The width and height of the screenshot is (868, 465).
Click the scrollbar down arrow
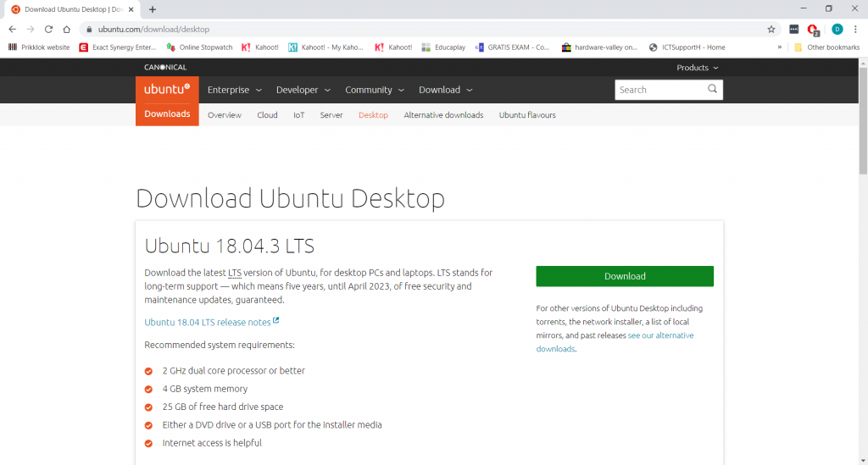coord(863,460)
